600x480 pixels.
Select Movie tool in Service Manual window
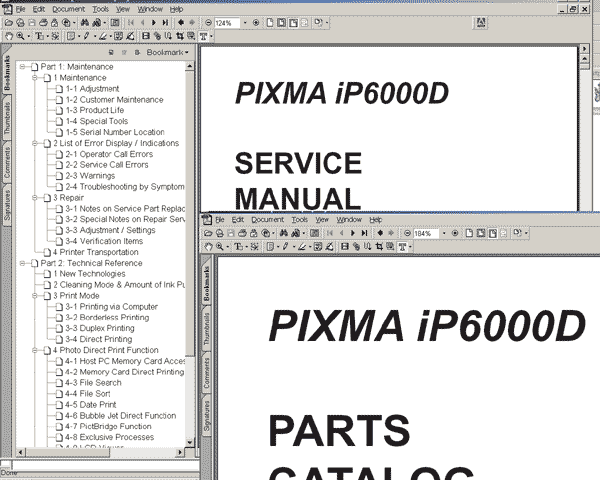coord(145,36)
